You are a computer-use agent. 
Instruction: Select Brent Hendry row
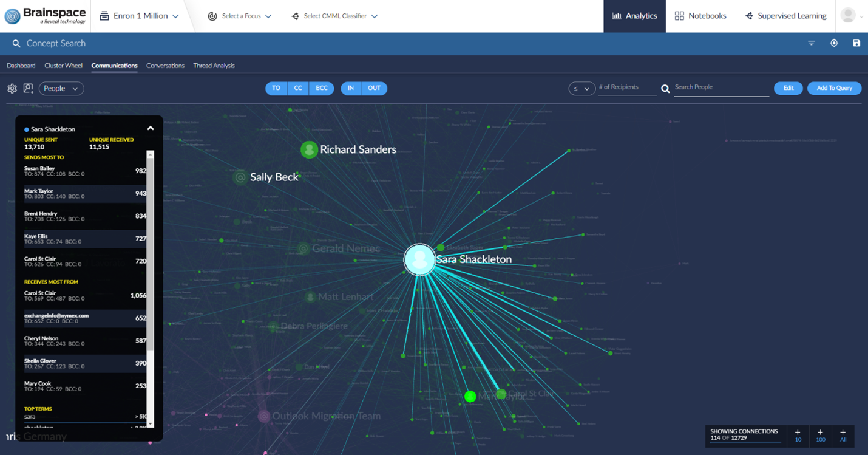coord(85,216)
